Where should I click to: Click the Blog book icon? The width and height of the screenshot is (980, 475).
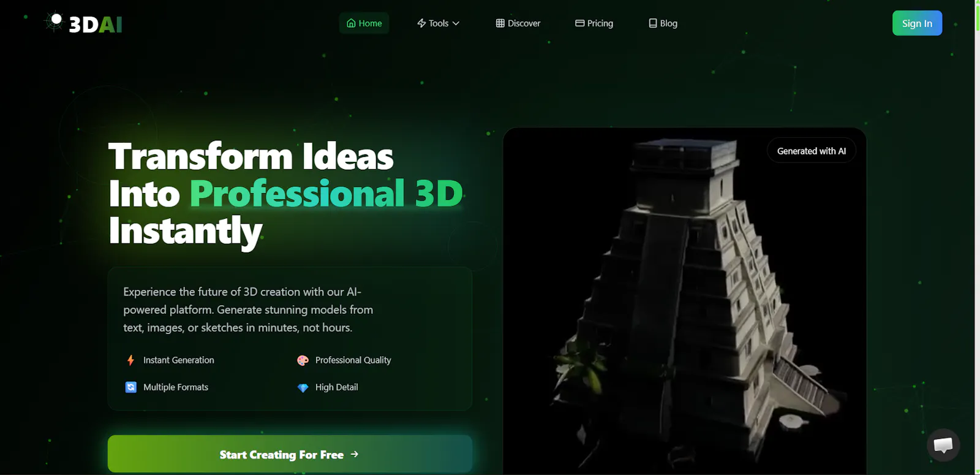[653, 23]
